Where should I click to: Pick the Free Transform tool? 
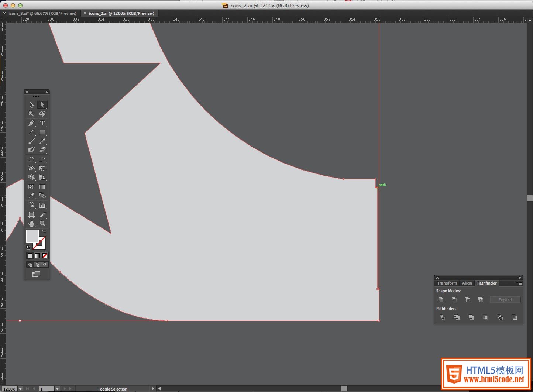point(42,168)
